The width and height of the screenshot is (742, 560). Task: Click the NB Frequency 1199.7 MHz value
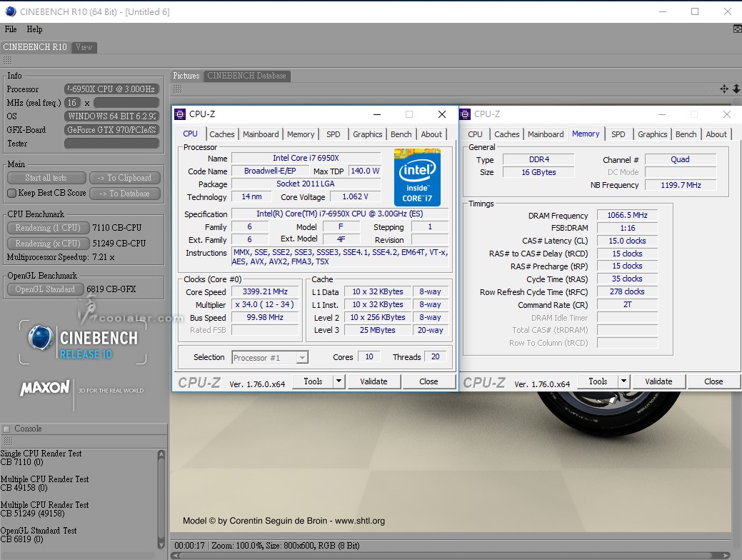[681, 185]
